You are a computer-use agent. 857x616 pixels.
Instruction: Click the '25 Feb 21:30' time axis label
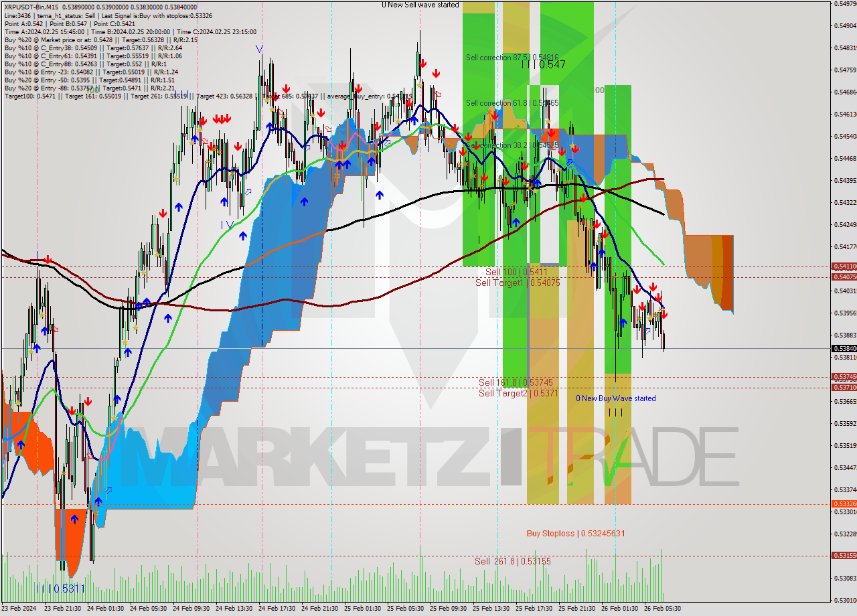578,609
